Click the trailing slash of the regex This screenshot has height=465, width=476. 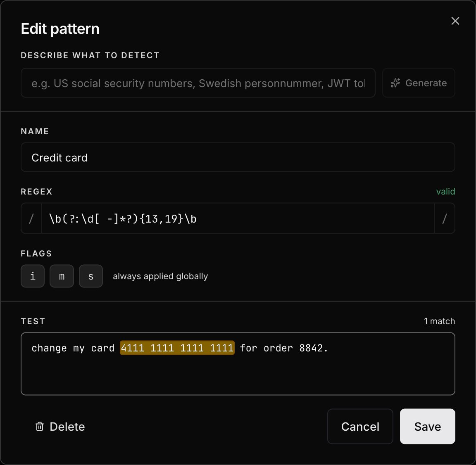(x=445, y=218)
